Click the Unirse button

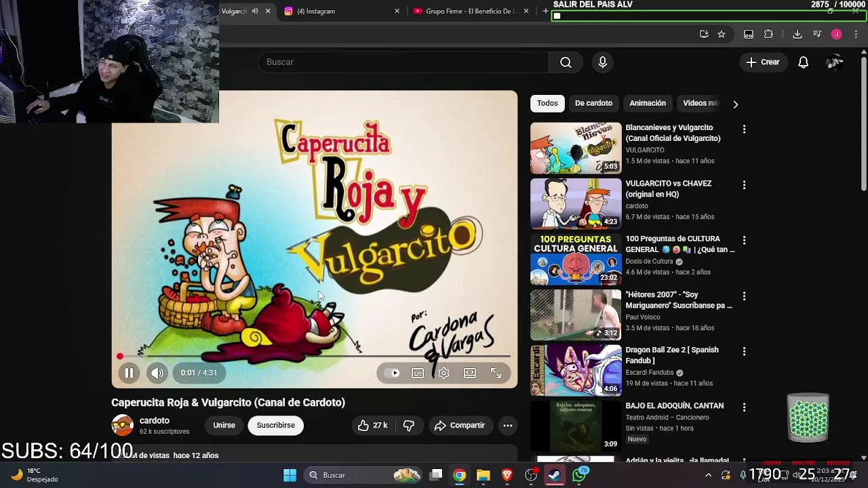pos(224,425)
